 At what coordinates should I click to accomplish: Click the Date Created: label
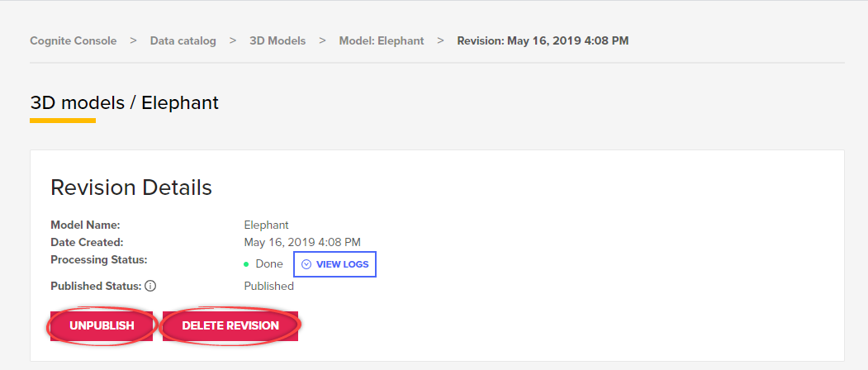pos(87,242)
